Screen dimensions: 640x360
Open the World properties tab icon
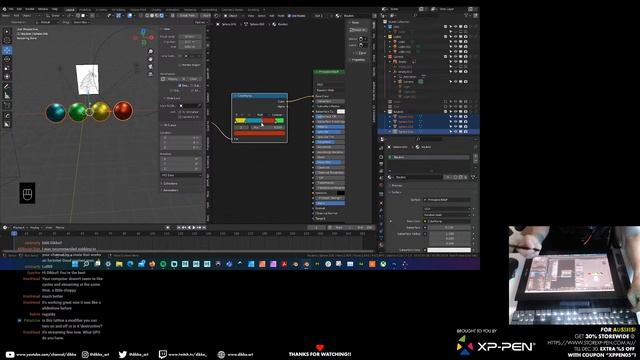(381, 185)
